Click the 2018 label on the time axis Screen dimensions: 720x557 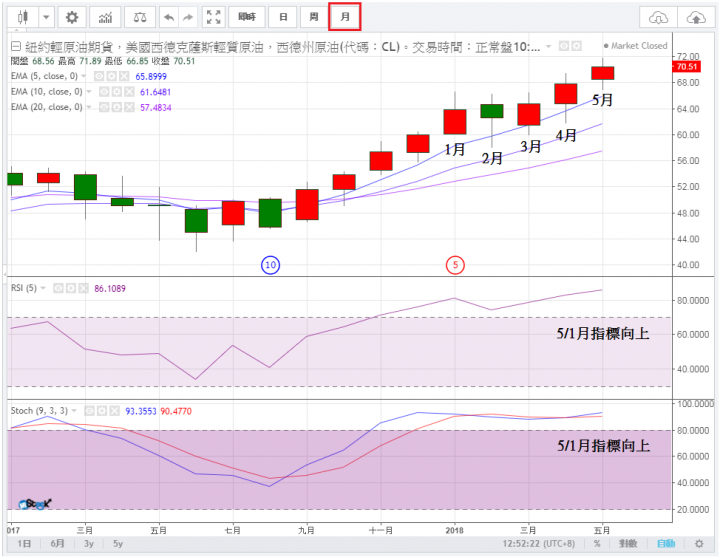coord(455,530)
